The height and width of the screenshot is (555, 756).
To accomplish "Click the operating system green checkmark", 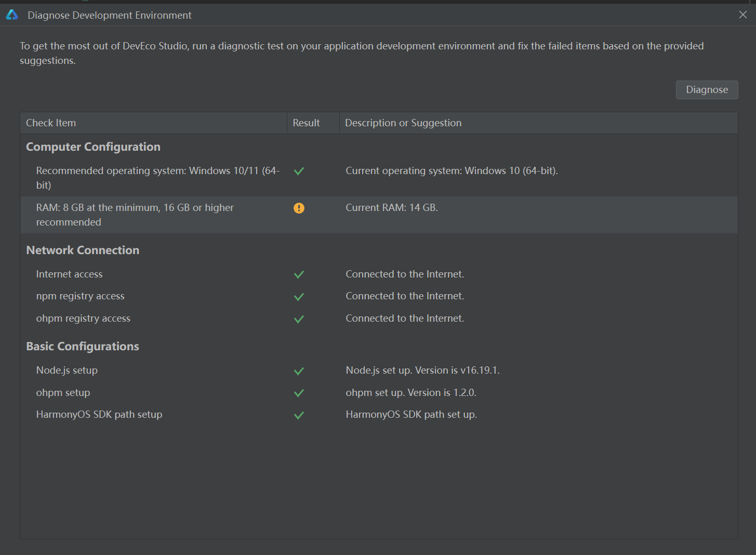I will tap(299, 171).
